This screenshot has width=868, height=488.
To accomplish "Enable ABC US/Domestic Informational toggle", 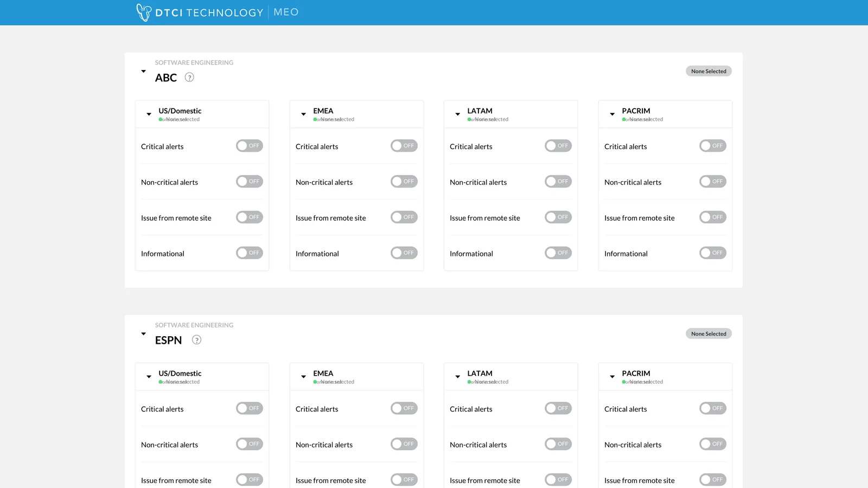I will [x=250, y=253].
